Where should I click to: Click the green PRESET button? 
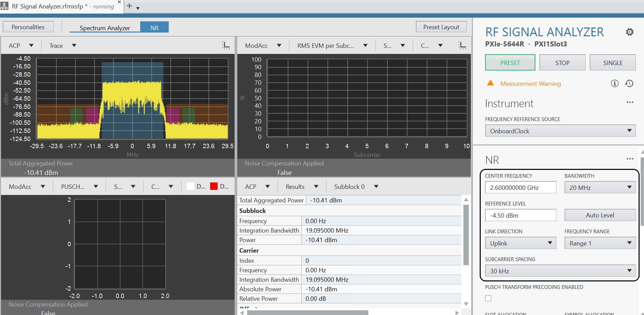click(x=510, y=63)
